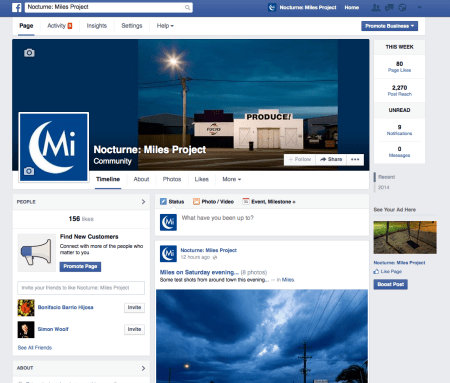Click the page avatar on the post
Viewport: 450px width, 383px height.
[168, 254]
